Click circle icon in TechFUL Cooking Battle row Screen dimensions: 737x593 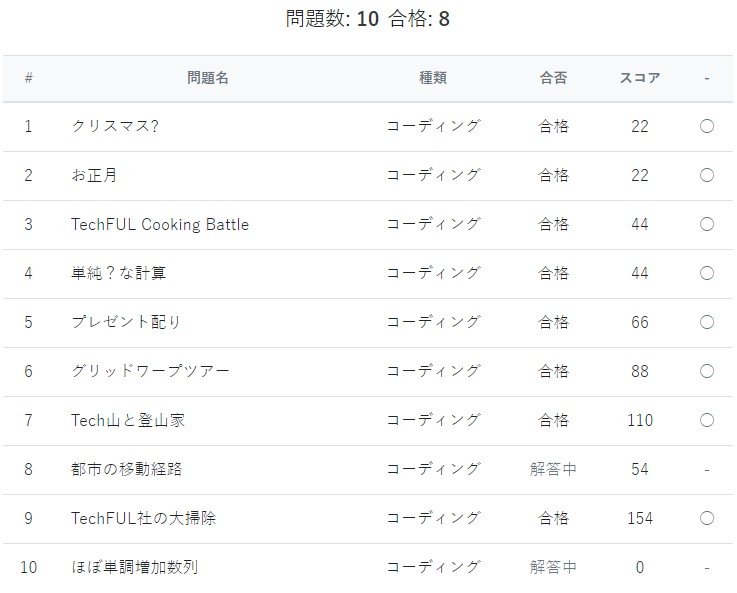click(707, 224)
